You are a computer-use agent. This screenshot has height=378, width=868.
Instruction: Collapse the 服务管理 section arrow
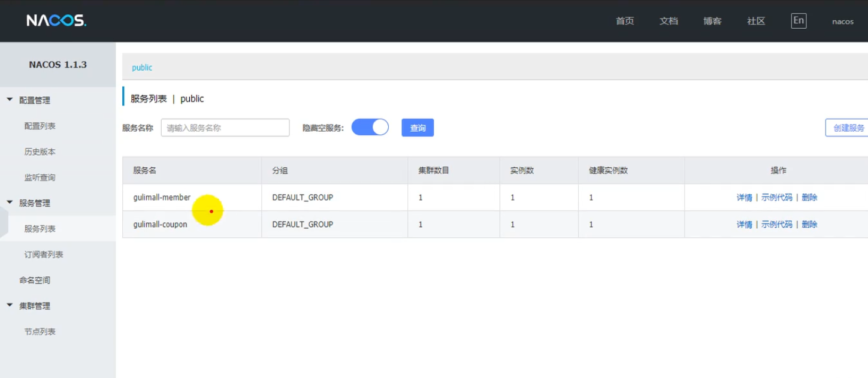[x=10, y=203]
